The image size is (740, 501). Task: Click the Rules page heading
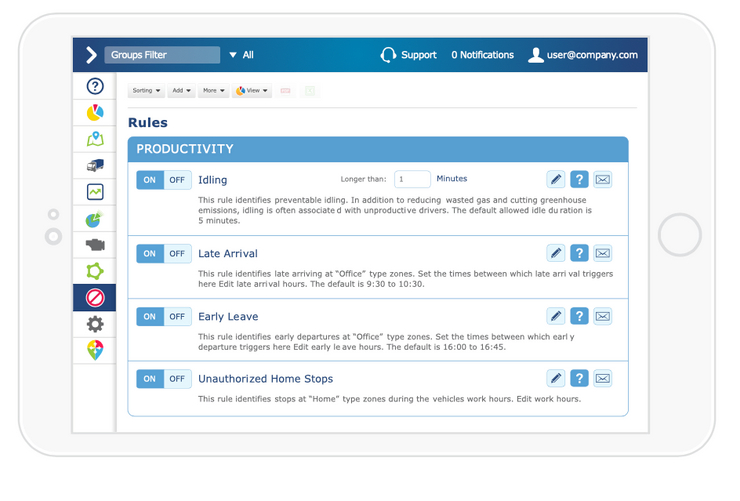pos(148,123)
